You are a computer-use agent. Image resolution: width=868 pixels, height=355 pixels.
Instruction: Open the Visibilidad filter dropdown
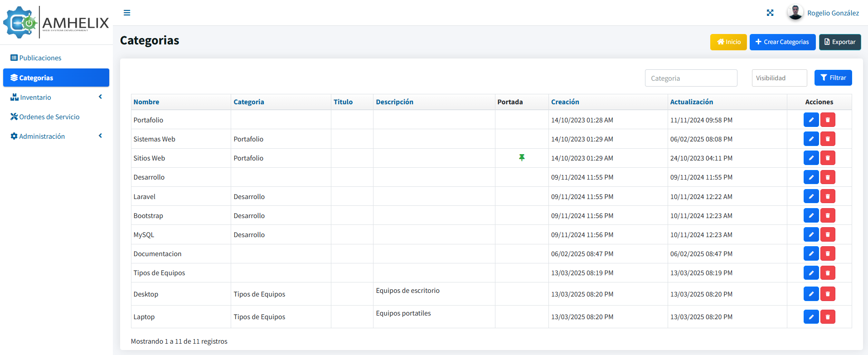pos(779,78)
